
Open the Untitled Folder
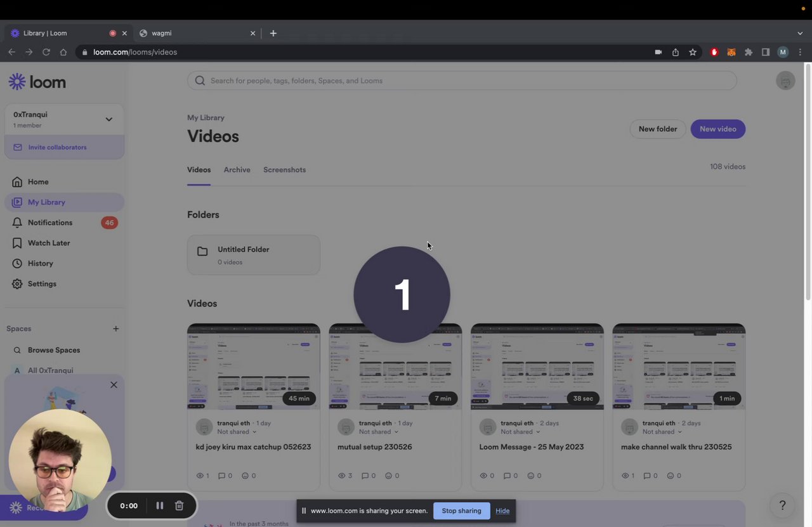[254, 255]
